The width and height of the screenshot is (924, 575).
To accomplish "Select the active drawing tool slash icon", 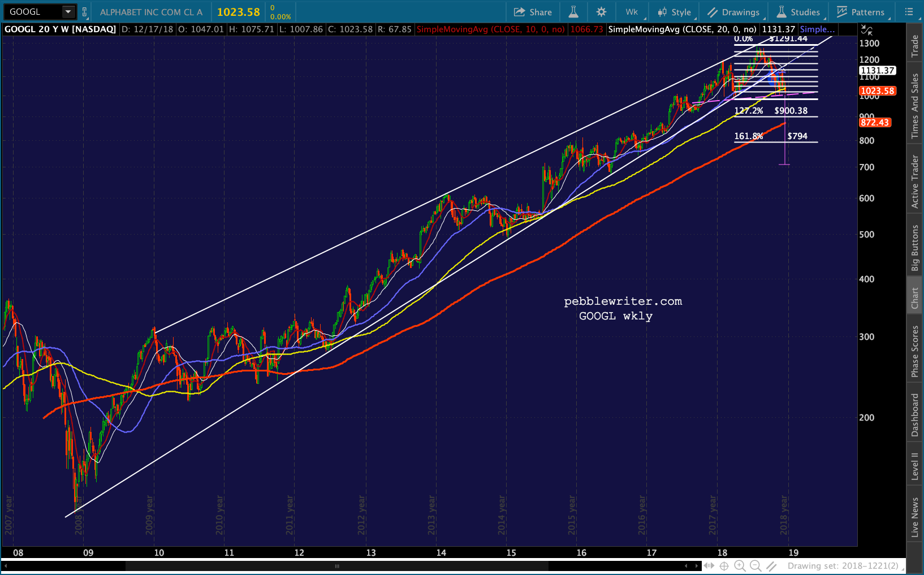I will coord(771,566).
